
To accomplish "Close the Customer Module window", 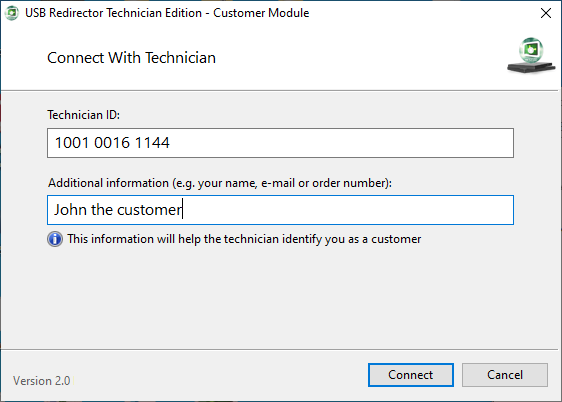I will (546, 13).
